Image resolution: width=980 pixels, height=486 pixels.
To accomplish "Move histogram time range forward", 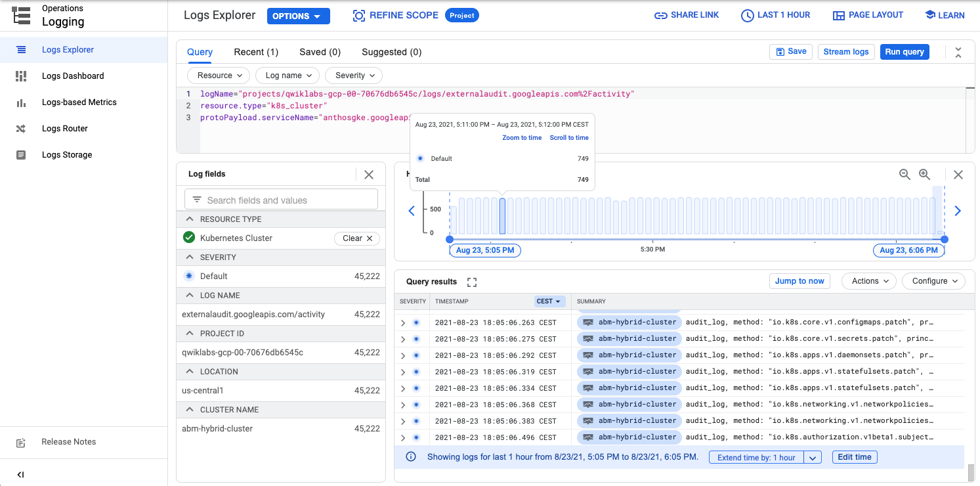I will 958,211.
